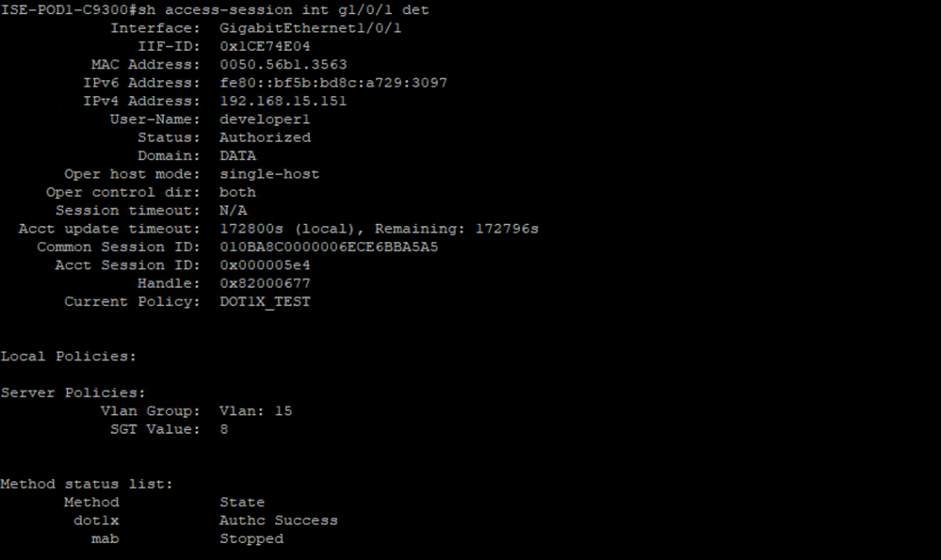Click the command prompt line text
941x560 pixels.
tap(215, 10)
